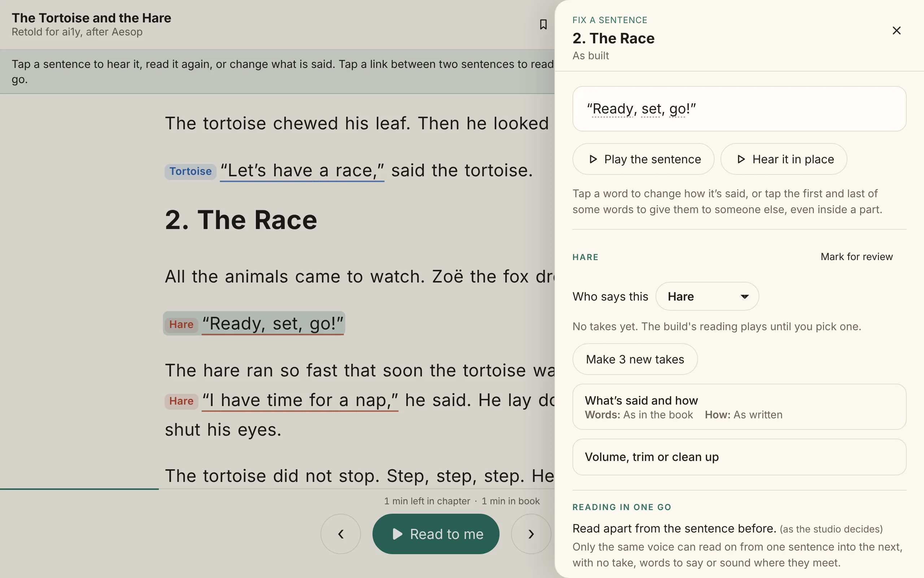This screenshot has width=924, height=578.
Task: Expand Volume, trim or clean up
Action: 739,457
